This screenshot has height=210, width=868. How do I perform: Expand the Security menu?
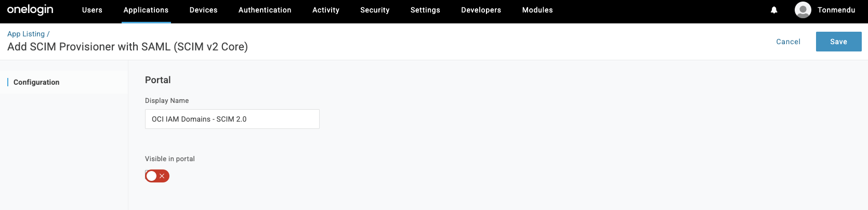375,10
